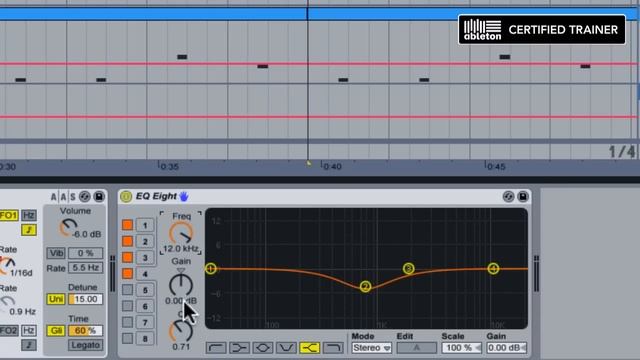Image resolution: width=640 pixels, height=360 pixels.
Task: Click the synth device save preset disk icon
Action: (99, 197)
